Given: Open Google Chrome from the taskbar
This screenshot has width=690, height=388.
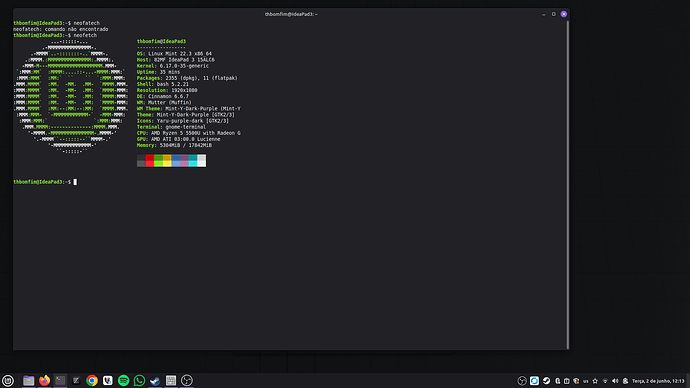Looking at the screenshot, I should pos(92,381).
